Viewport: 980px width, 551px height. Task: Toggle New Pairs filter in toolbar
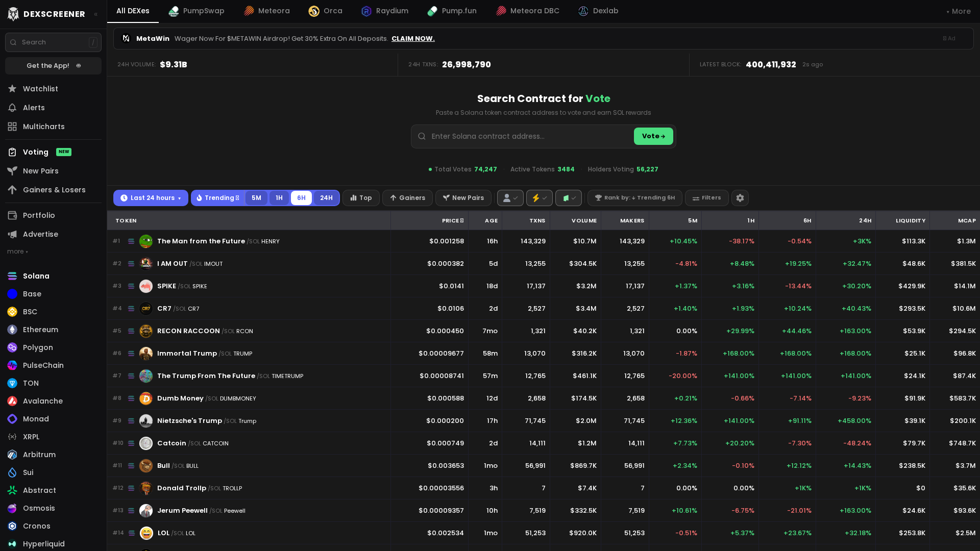point(463,198)
